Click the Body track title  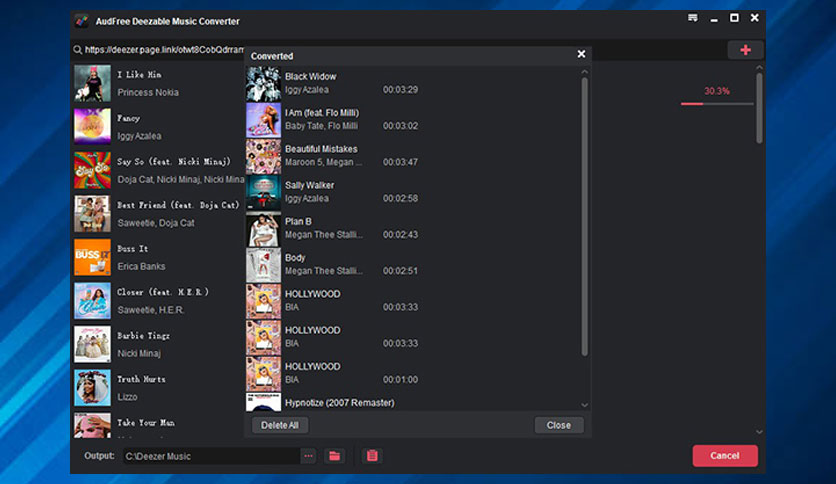(295, 257)
